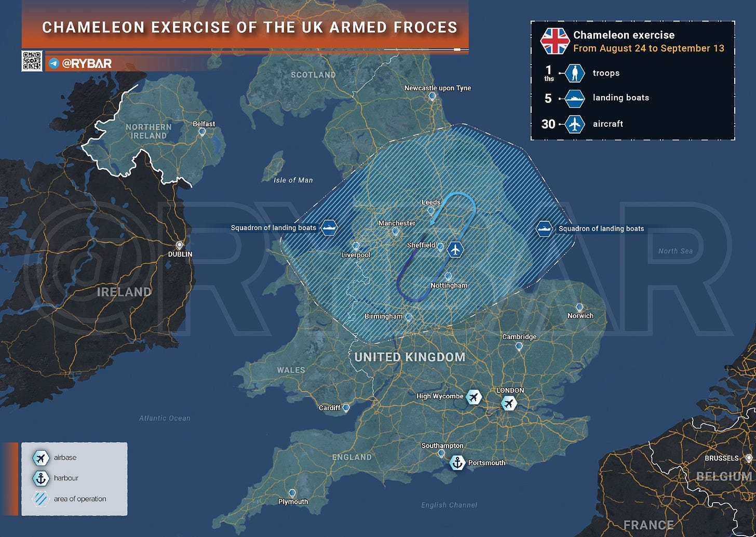Click the number 30 in the legend
The width and height of the screenshot is (756, 537).
[548, 124]
